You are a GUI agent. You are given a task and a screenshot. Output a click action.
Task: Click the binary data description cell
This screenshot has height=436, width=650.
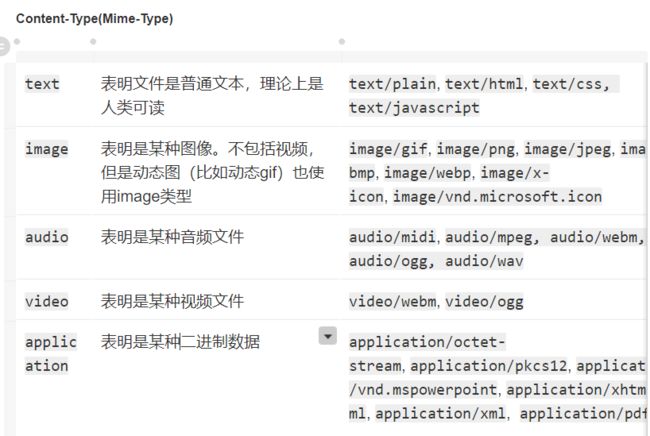(180, 342)
